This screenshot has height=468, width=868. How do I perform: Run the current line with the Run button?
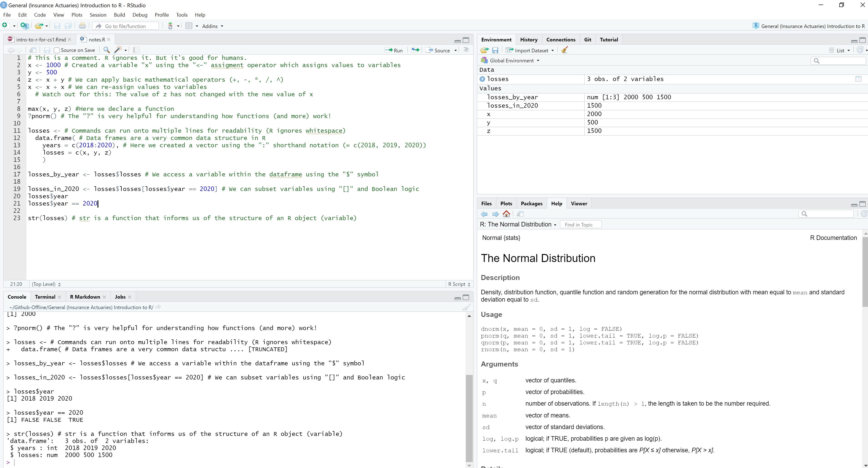tap(393, 50)
